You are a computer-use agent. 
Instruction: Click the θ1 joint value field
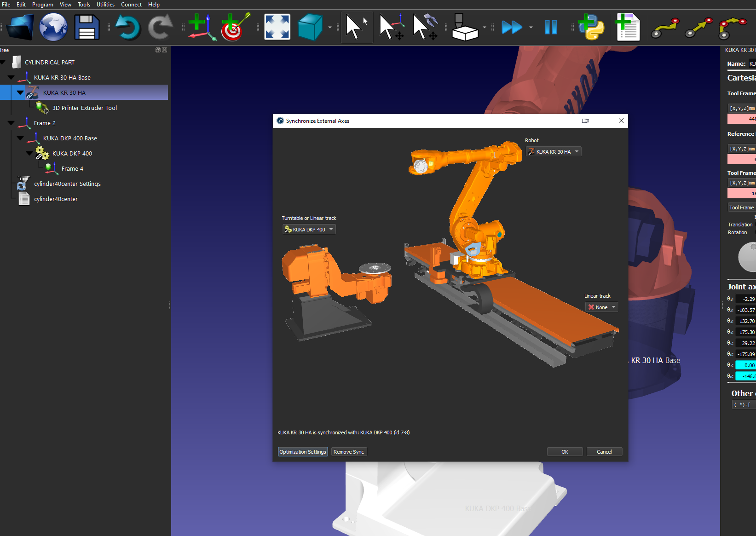(746, 299)
